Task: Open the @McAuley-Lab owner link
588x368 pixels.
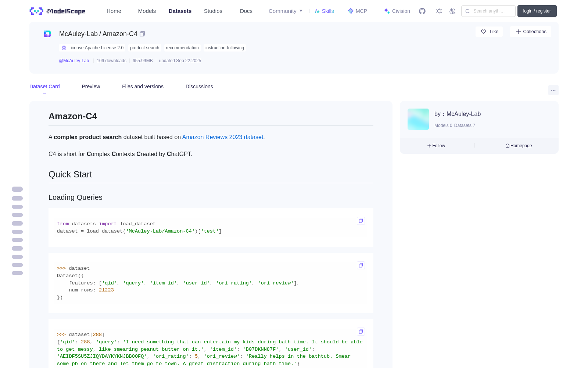Action: click(x=74, y=61)
